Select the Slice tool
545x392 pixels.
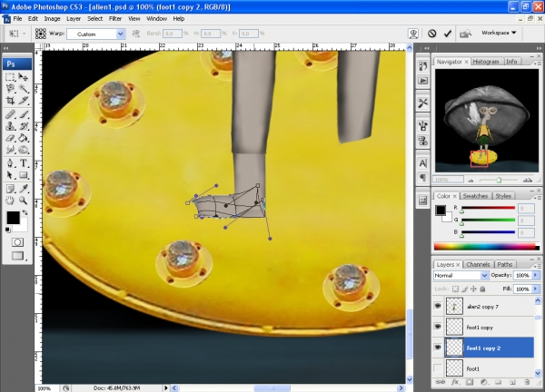(x=24, y=101)
